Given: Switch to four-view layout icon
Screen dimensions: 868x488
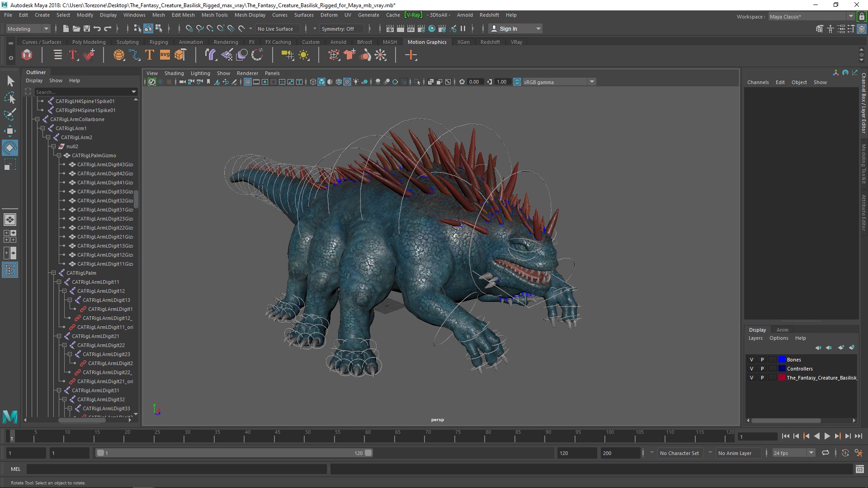Looking at the screenshot, I should tap(9, 236).
